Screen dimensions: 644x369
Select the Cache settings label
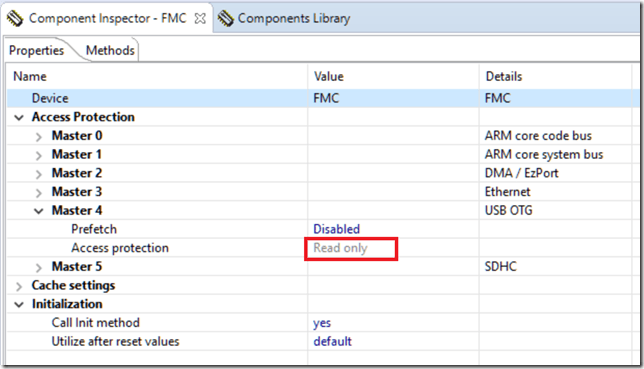click(x=73, y=285)
